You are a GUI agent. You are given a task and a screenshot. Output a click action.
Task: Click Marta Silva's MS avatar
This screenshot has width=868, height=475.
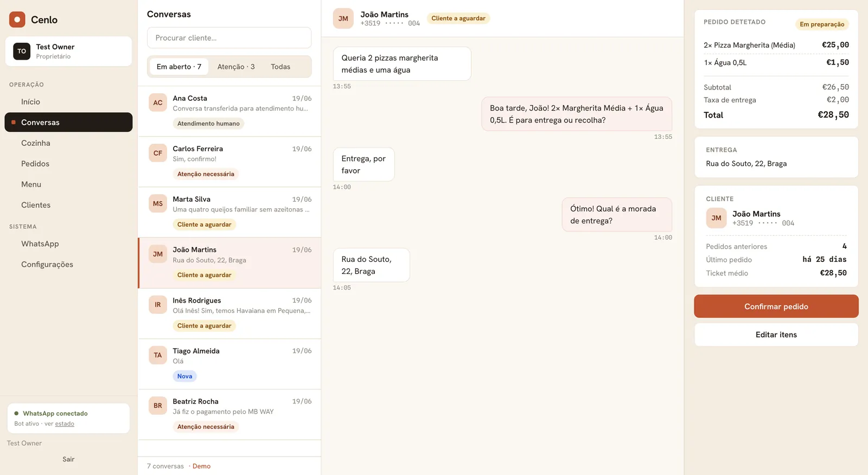(158, 203)
